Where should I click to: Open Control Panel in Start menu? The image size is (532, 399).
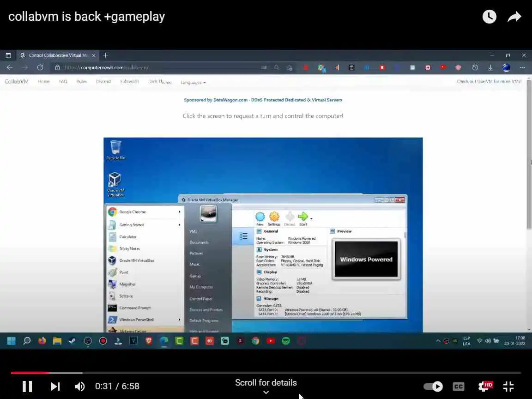point(201,299)
